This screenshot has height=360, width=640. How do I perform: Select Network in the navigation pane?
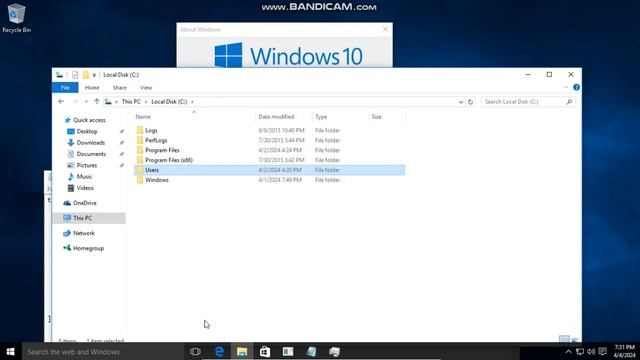click(84, 233)
